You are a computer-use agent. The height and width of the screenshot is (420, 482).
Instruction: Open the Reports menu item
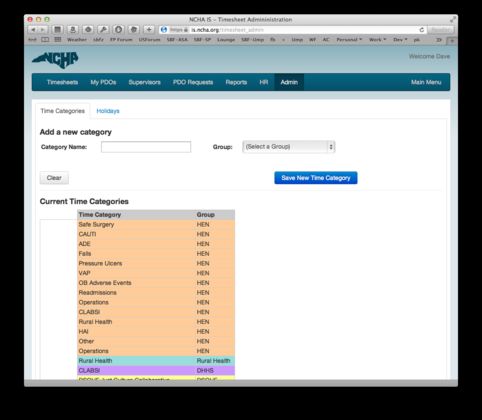pyautogui.click(x=236, y=82)
